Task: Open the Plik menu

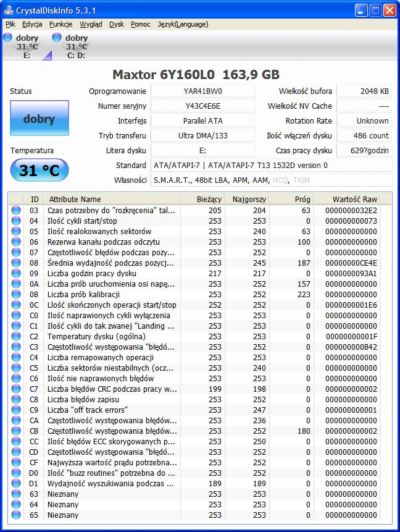Action: (x=10, y=25)
